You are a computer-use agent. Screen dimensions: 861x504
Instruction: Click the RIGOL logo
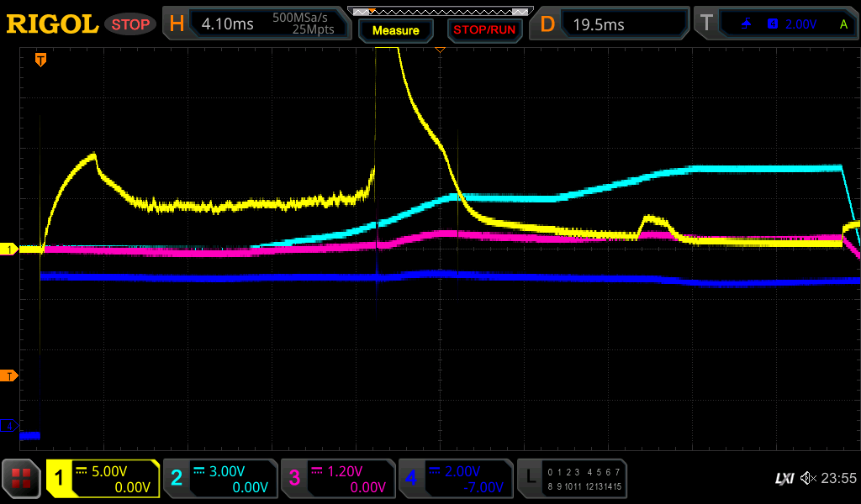tap(52, 24)
